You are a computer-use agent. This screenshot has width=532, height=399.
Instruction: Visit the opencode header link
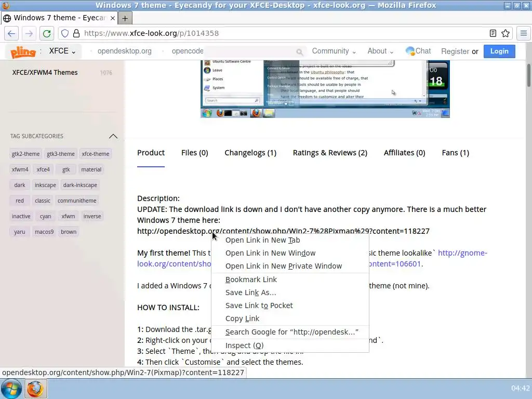coord(188,51)
